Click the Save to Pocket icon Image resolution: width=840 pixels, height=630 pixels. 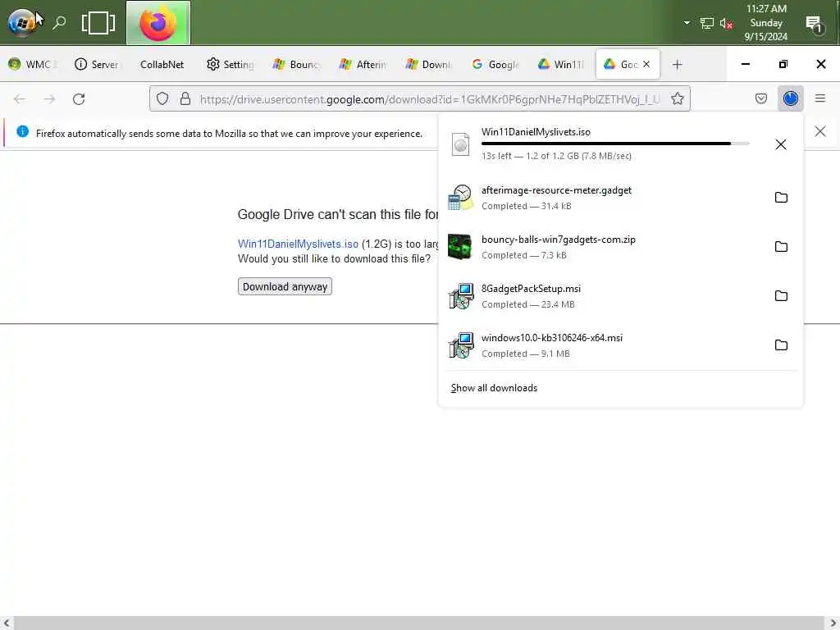click(x=761, y=98)
